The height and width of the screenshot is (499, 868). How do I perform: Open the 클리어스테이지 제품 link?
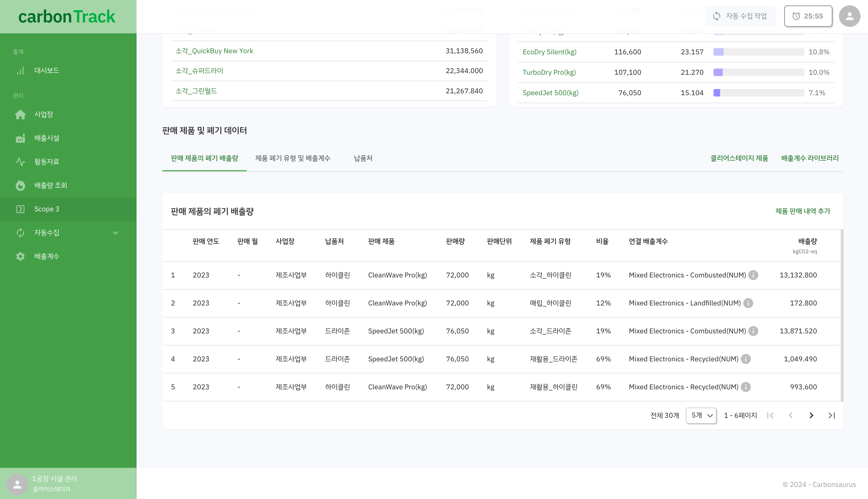coord(739,158)
